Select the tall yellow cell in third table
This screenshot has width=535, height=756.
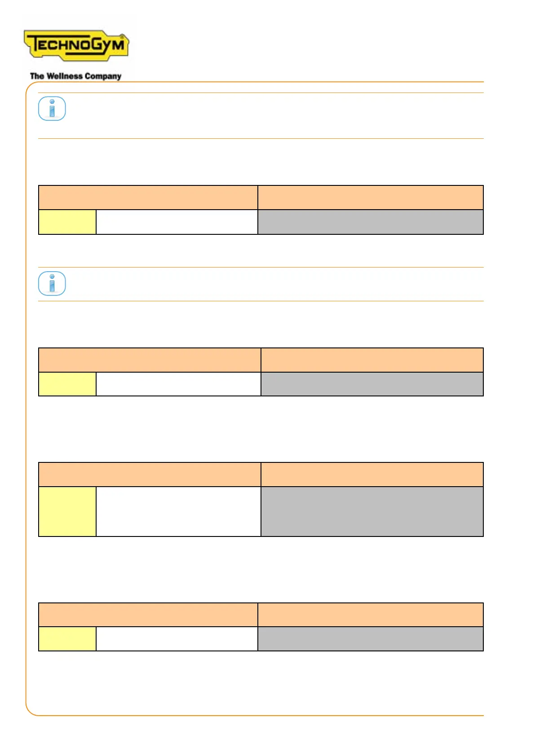[67, 511]
